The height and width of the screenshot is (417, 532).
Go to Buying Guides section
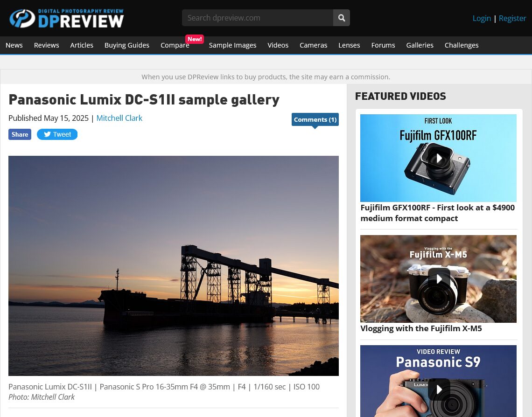tap(127, 45)
